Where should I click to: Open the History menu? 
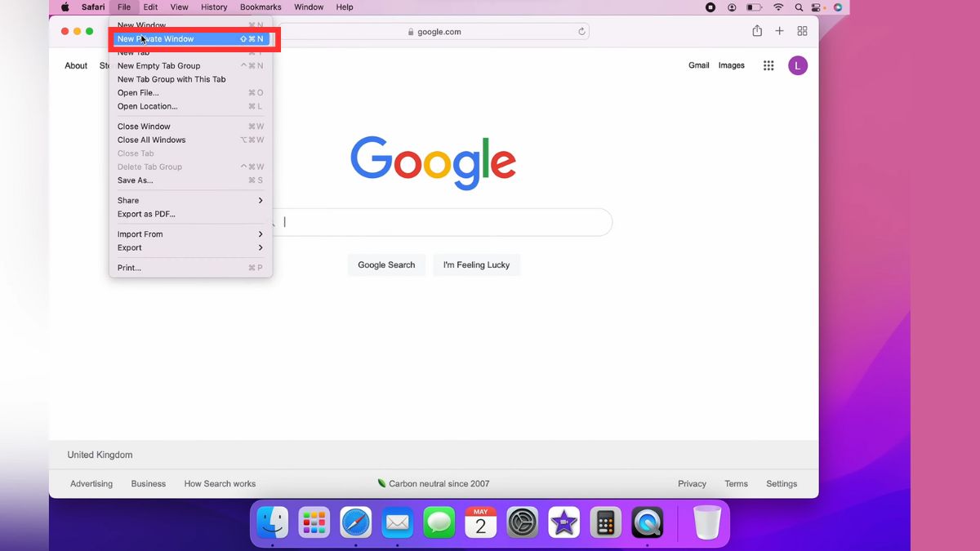(x=214, y=7)
